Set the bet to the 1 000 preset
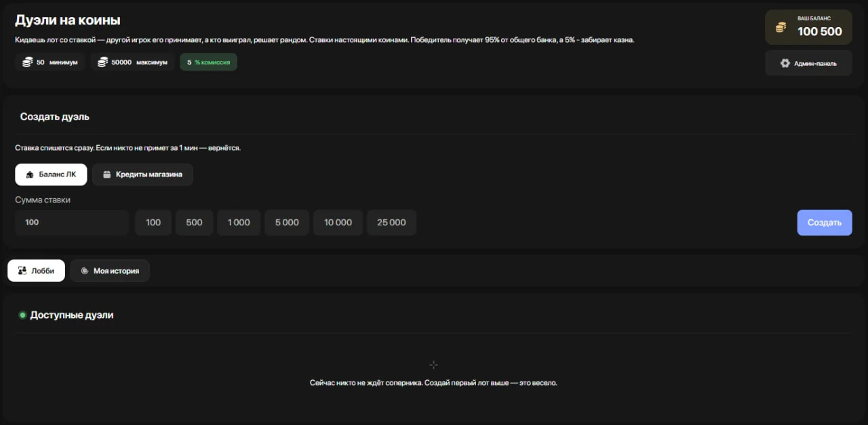 (x=239, y=223)
